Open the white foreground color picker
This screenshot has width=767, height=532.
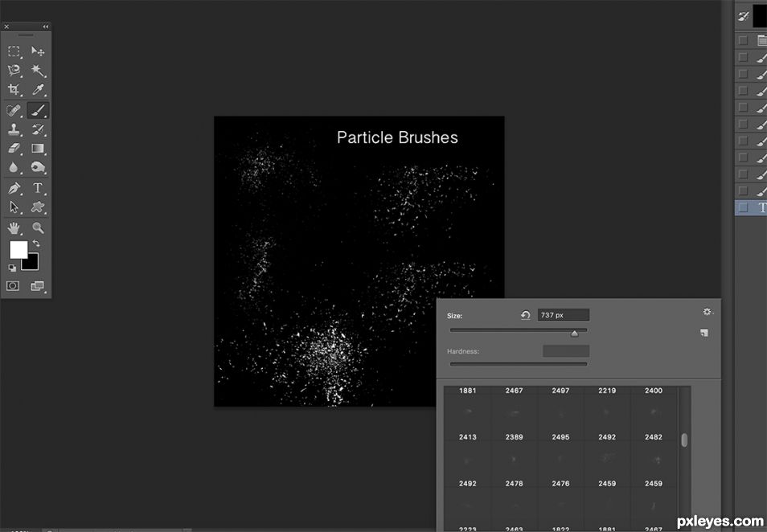(x=18, y=250)
